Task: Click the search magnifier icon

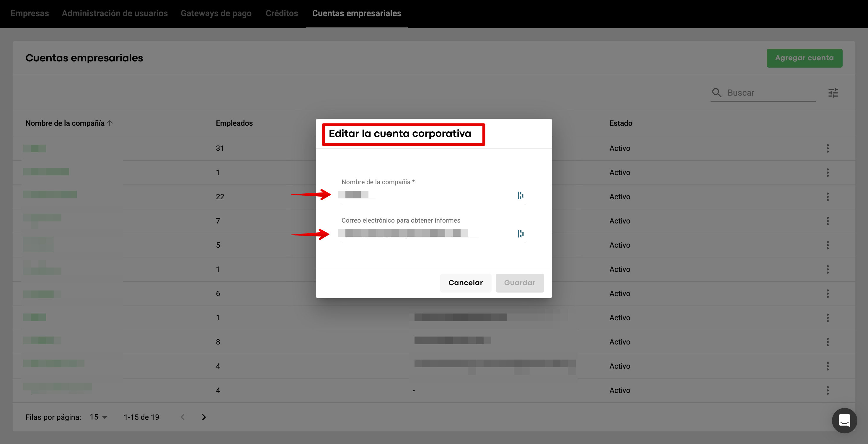Action: tap(716, 93)
